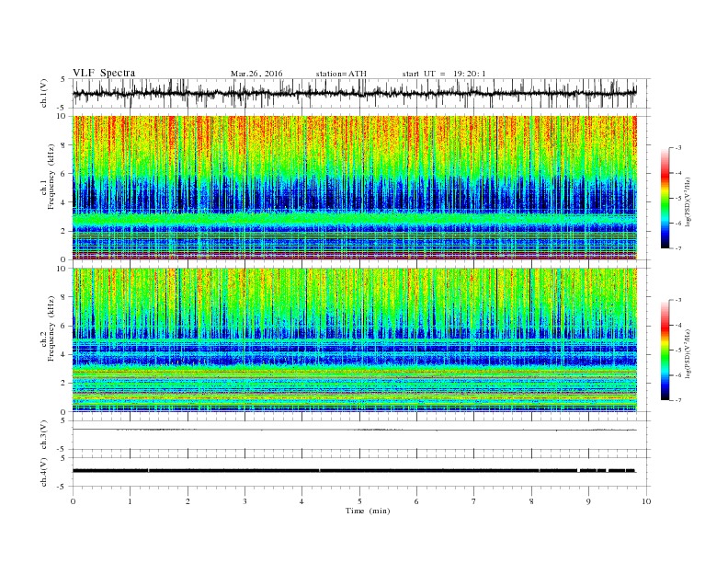Click the '9' tick on the time axis
Image resolution: width=728 pixels, height=563 pixels.
click(x=588, y=501)
